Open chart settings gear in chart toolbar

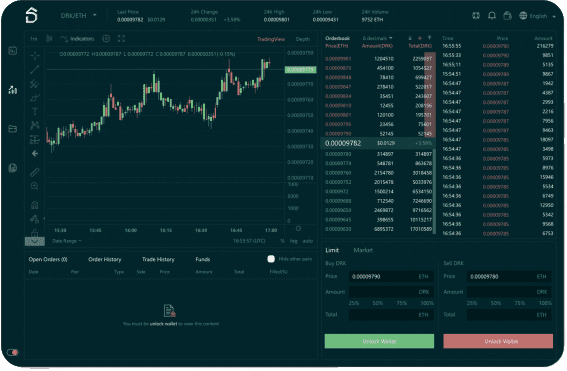pyautogui.click(x=106, y=39)
